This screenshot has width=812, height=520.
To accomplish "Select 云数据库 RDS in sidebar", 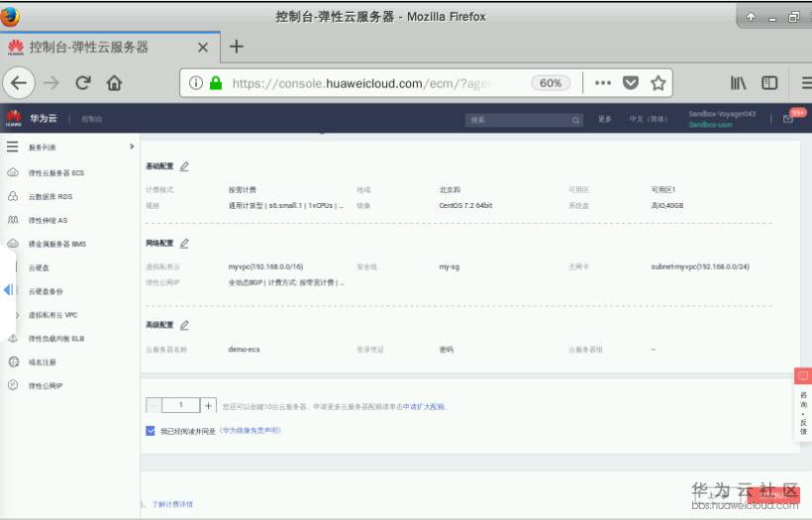I will click(x=51, y=197).
